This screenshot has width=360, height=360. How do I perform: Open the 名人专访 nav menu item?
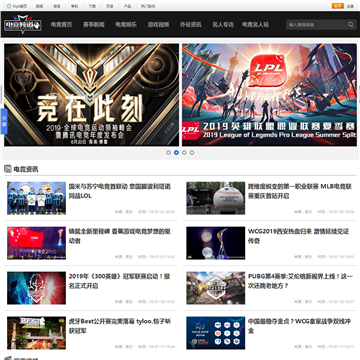tap(223, 24)
